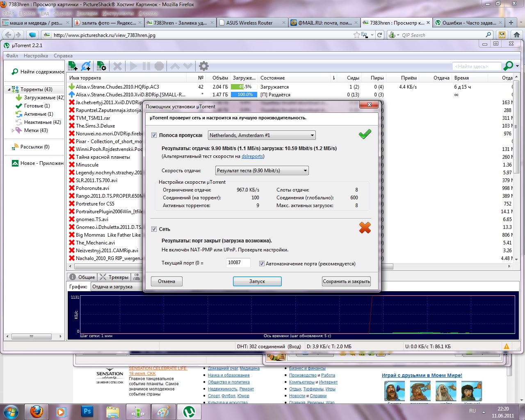This screenshot has height=420, width=525.
Task: Click Firefox home button icon
Action: tap(516, 35)
